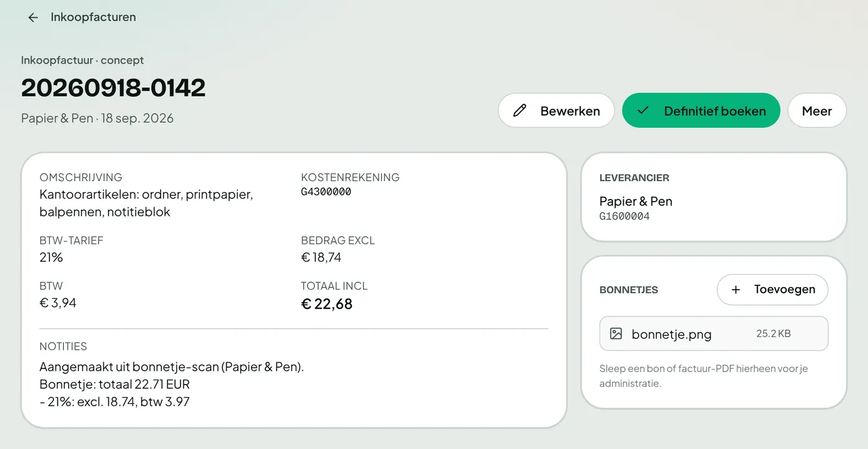Click the note line 21%: excl. 18.74, btw 3.97
Viewport: 868px width, 449px height.
[115, 402]
